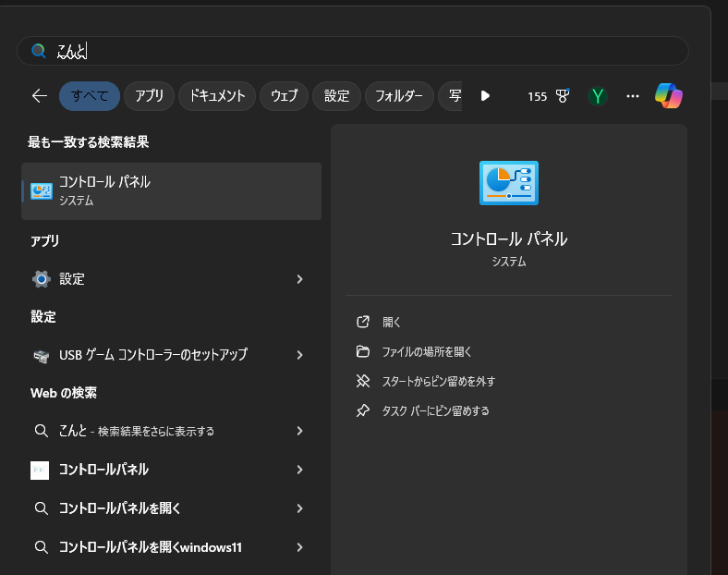Image resolution: width=728 pixels, height=575 pixels.
Task: Click the search magnifier icon in search box
Action: (39, 51)
